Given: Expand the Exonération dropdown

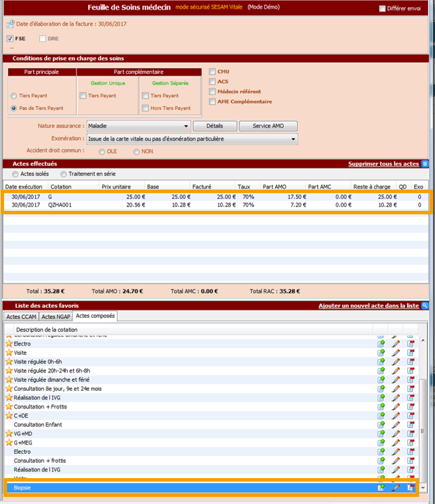Looking at the screenshot, I should coord(192,139).
